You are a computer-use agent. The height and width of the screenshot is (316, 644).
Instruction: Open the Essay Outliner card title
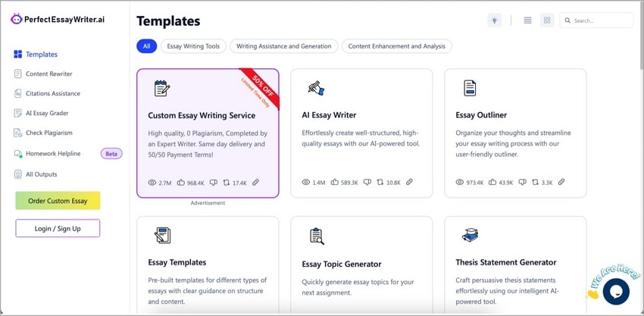click(x=481, y=115)
